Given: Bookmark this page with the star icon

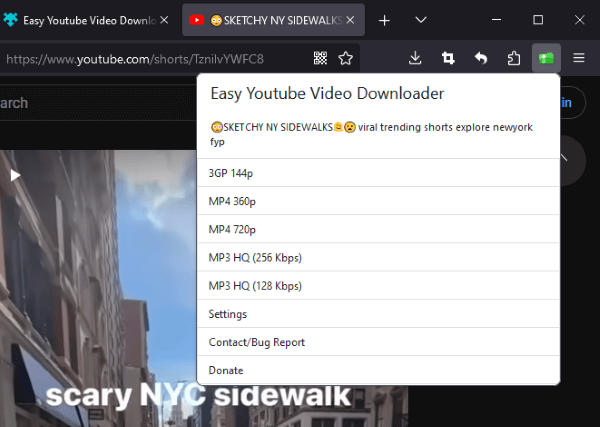Looking at the screenshot, I should [x=346, y=58].
